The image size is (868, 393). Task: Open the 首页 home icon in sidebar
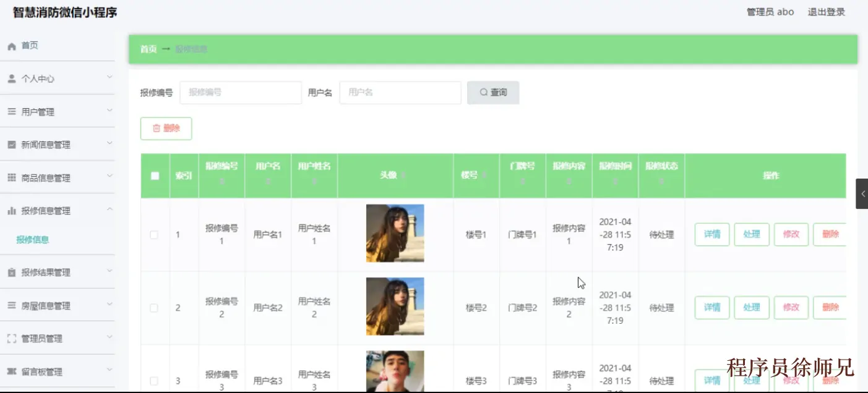click(11, 46)
